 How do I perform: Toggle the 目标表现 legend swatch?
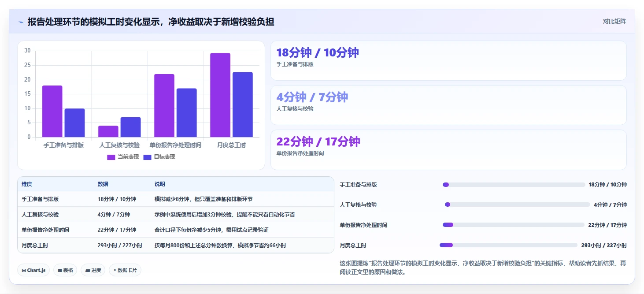coord(148,157)
